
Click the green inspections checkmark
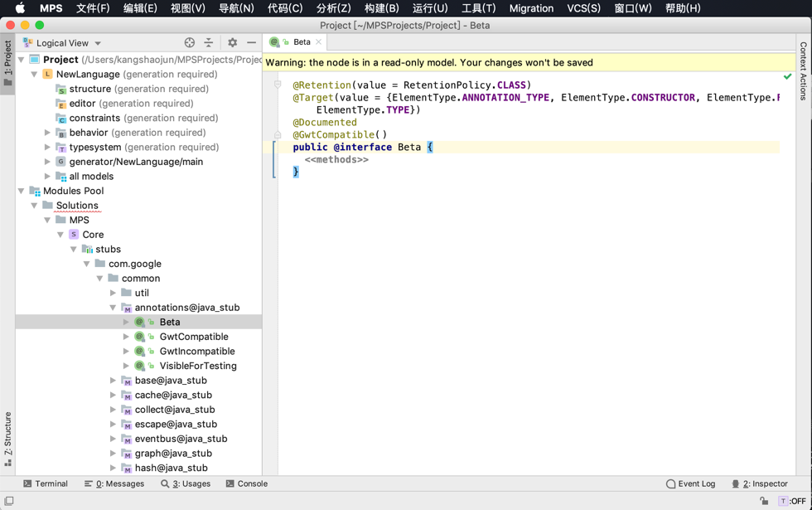[789, 75]
